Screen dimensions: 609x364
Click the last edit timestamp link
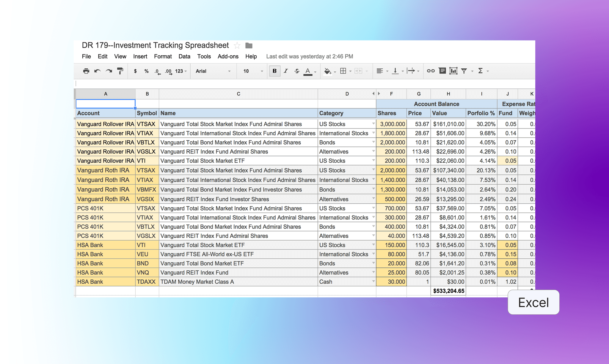[x=310, y=57]
